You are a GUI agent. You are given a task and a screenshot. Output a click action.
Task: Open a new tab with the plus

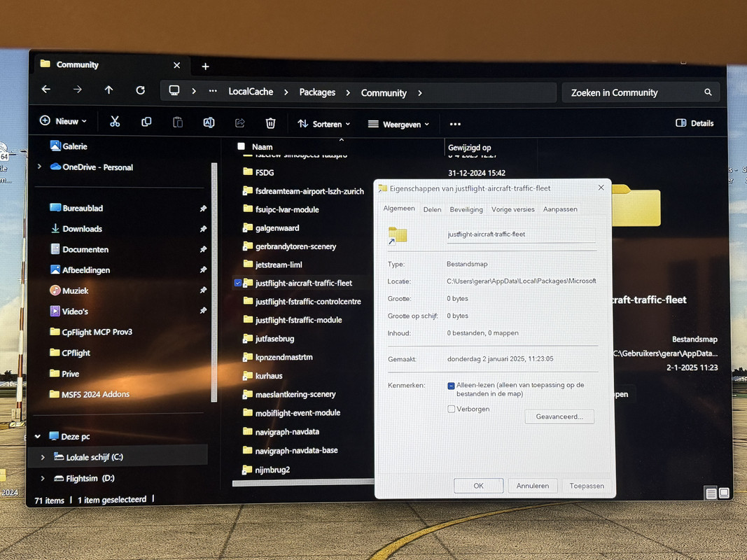pyautogui.click(x=205, y=66)
